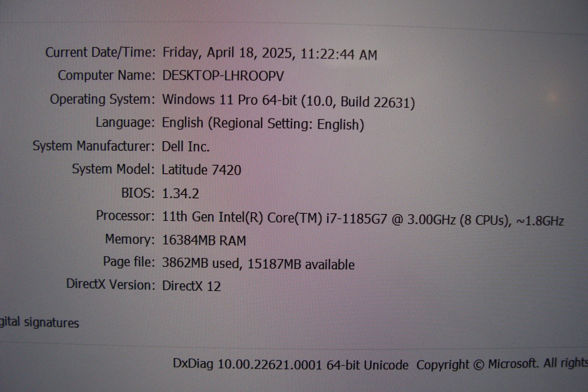Select the 'Processor:' label

(126, 216)
